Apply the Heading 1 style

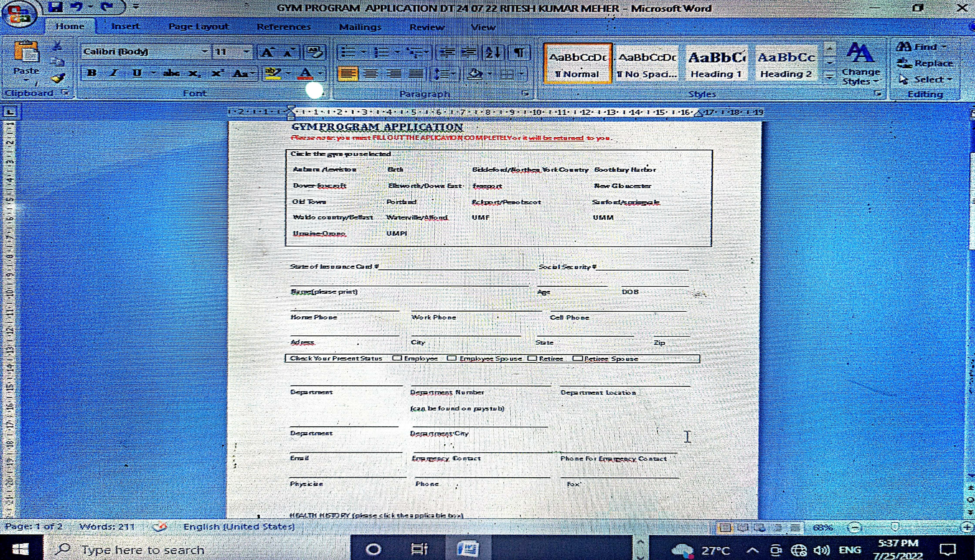(x=716, y=64)
